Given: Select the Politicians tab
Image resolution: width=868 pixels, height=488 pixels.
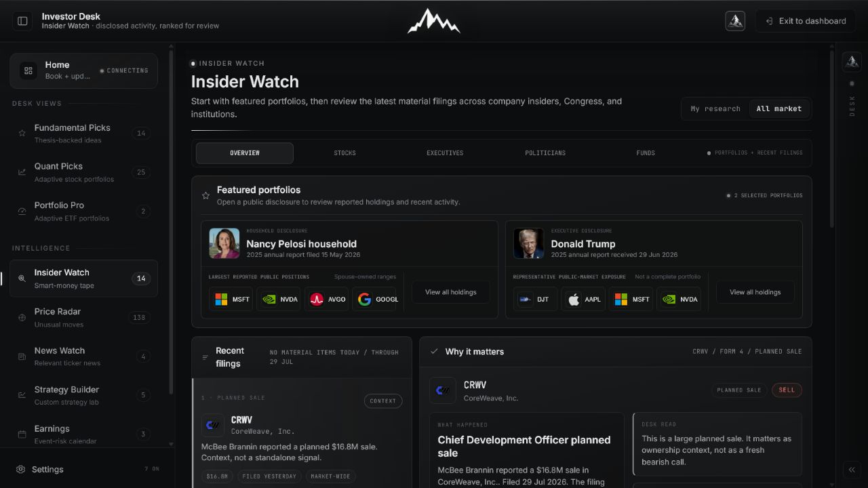Looking at the screenshot, I should 545,153.
